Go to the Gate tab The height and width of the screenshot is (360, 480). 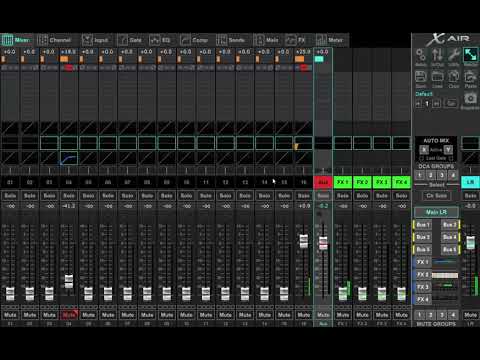(130, 40)
